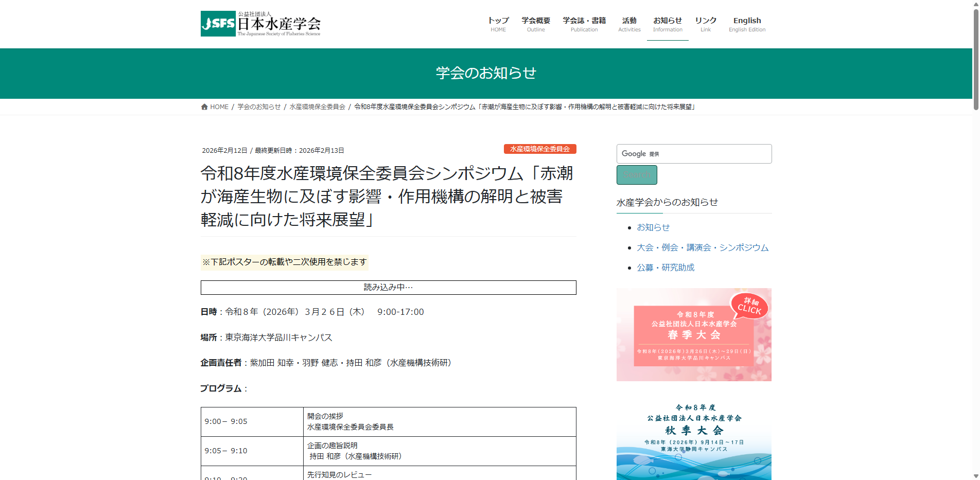This screenshot has height=480, width=980.
Task: Click the scroll-down arrow on the scrollbar
Action: click(975, 475)
